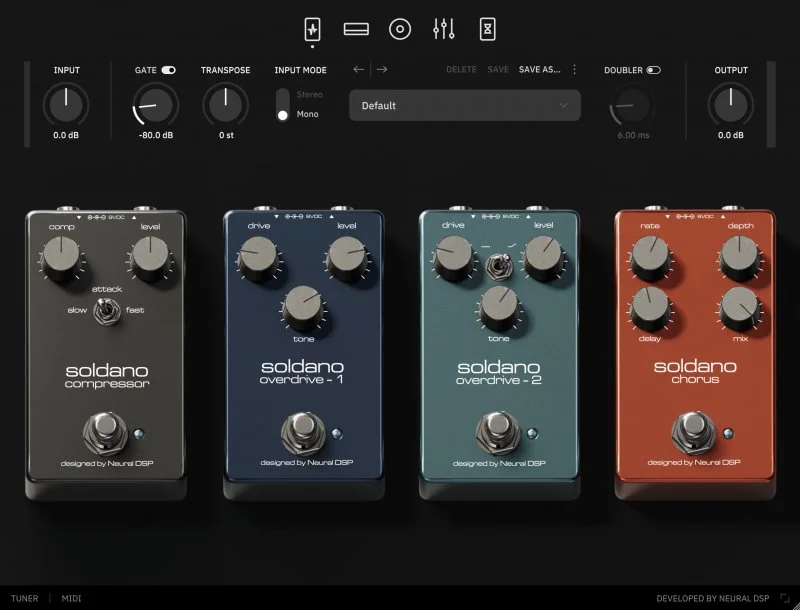800x610 pixels.
Task: Click the compressor pedal status LED
Action: pos(139,434)
